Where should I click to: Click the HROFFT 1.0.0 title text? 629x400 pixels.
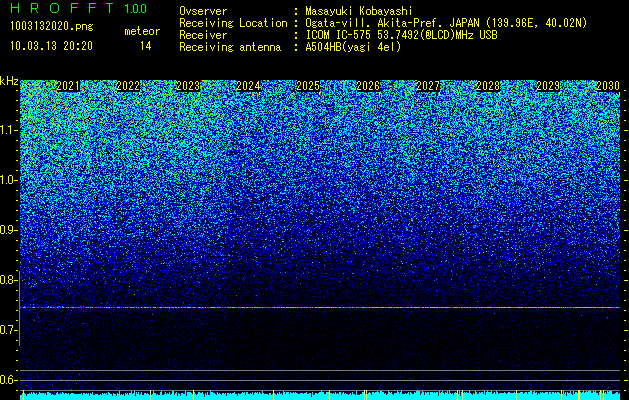[78, 8]
